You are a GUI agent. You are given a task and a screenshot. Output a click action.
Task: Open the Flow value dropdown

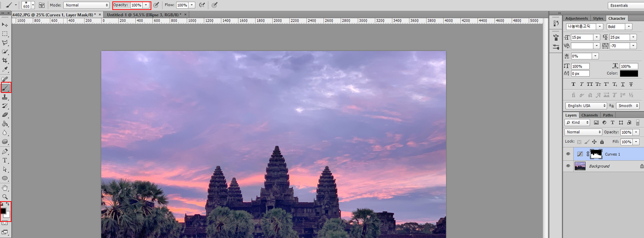click(192, 5)
